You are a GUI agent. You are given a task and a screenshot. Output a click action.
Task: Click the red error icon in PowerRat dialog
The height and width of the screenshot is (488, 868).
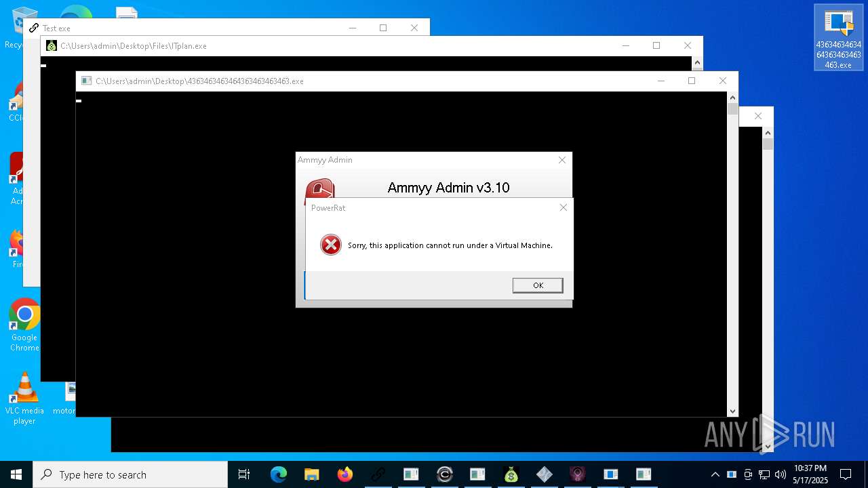pos(331,245)
